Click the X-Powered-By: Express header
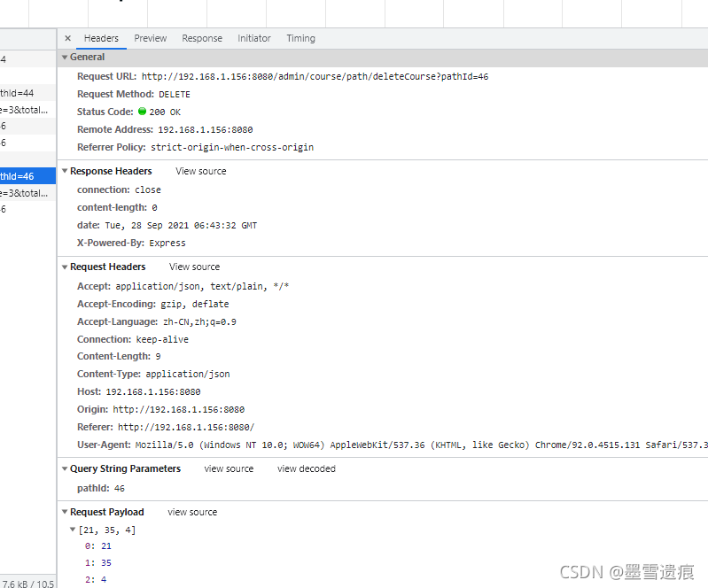The image size is (708, 588). (131, 243)
